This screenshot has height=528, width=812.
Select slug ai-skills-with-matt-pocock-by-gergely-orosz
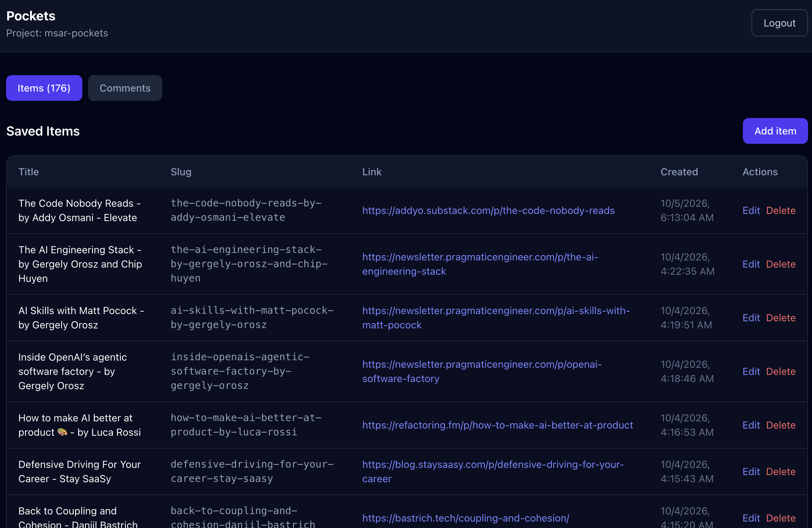(x=252, y=318)
